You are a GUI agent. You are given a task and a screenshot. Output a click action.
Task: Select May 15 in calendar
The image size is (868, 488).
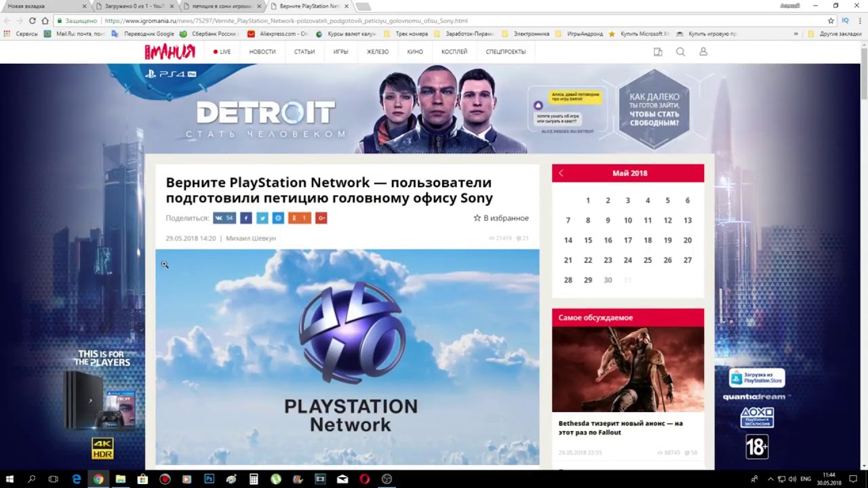pyautogui.click(x=588, y=240)
